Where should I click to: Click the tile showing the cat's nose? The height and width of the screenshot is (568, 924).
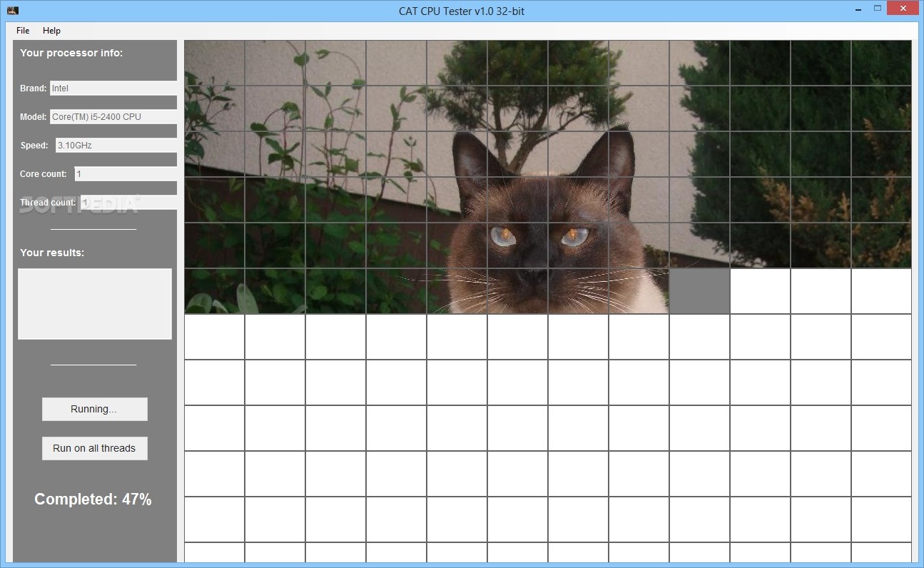517,291
